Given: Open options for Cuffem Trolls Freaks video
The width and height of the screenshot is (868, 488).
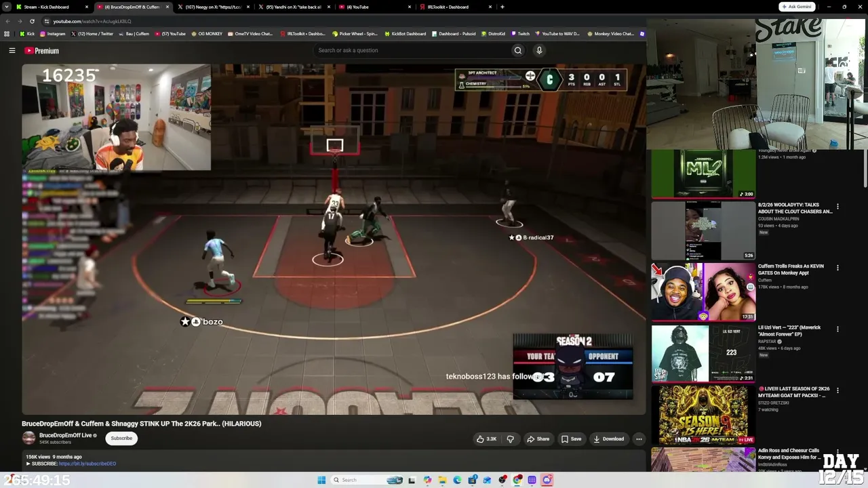Looking at the screenshot, I should 837,268.
